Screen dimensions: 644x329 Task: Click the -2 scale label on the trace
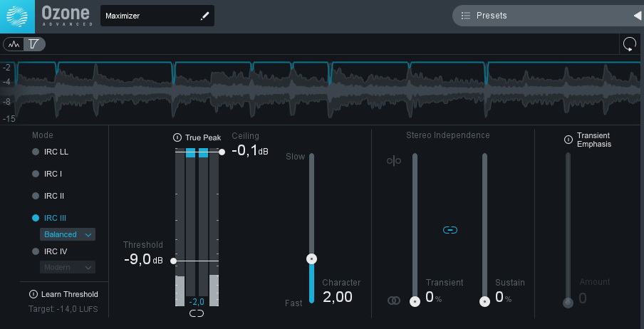coord(6,68)
